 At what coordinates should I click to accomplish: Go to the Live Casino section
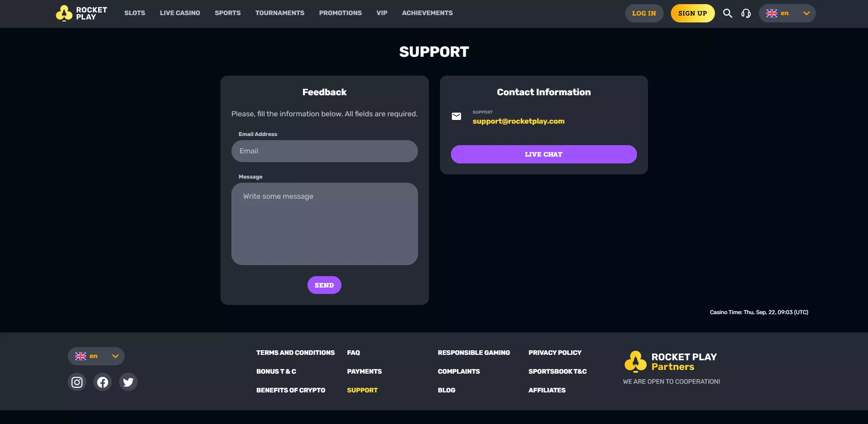coord(180,13)
